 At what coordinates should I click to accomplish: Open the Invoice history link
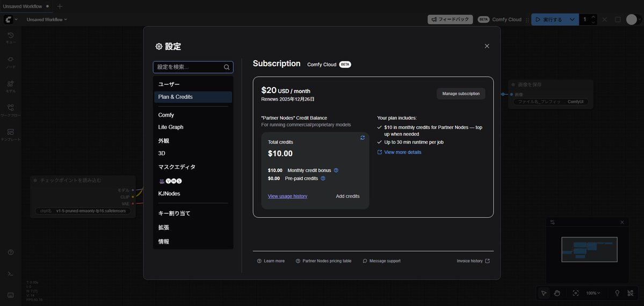(x=473, y=261)
